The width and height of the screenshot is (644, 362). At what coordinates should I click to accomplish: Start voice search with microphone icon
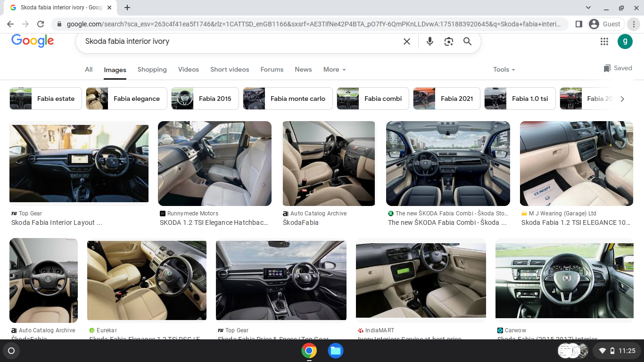pos(429,41)
